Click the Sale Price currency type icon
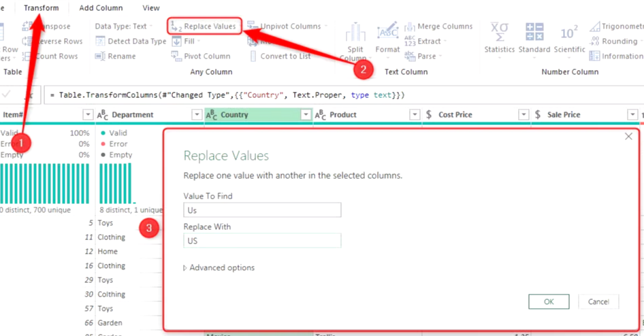The width and height of the screenshot is (644, 336). coord(538,114)
